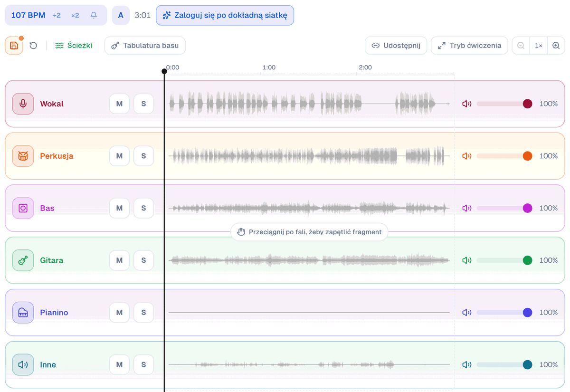Click the Wokal volume slider

(504, 104)
